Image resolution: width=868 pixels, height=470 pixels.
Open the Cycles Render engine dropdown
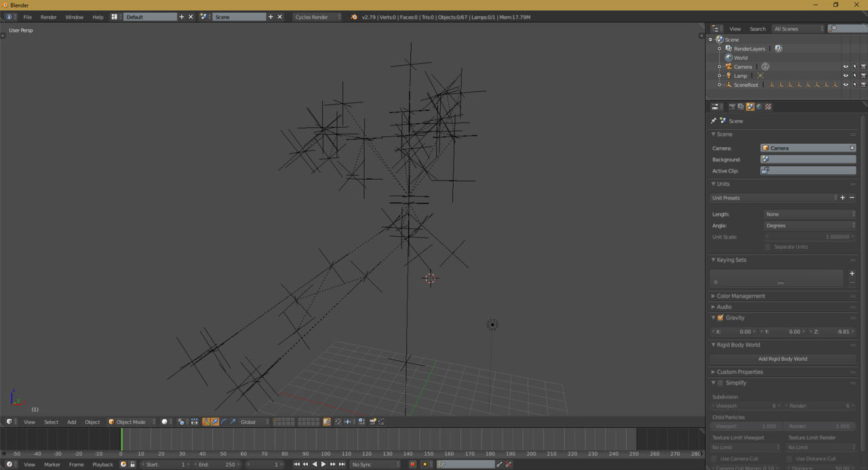[x=317, y=17]
